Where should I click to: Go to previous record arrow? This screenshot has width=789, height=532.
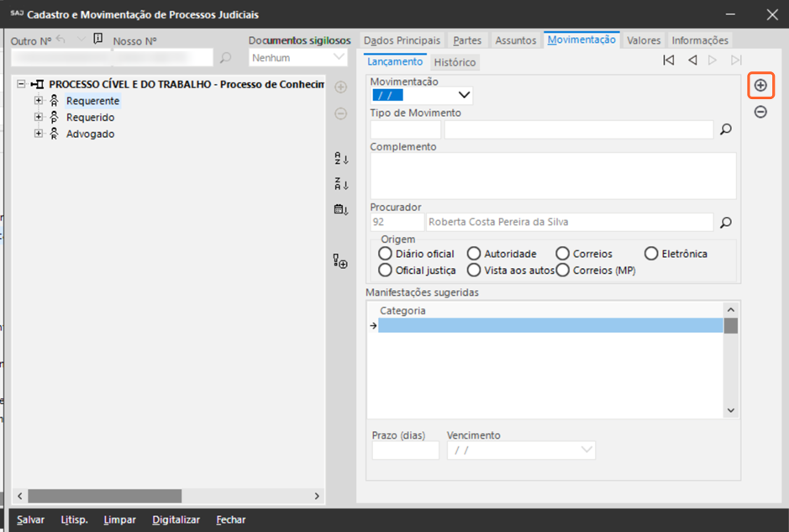(692, 60)
